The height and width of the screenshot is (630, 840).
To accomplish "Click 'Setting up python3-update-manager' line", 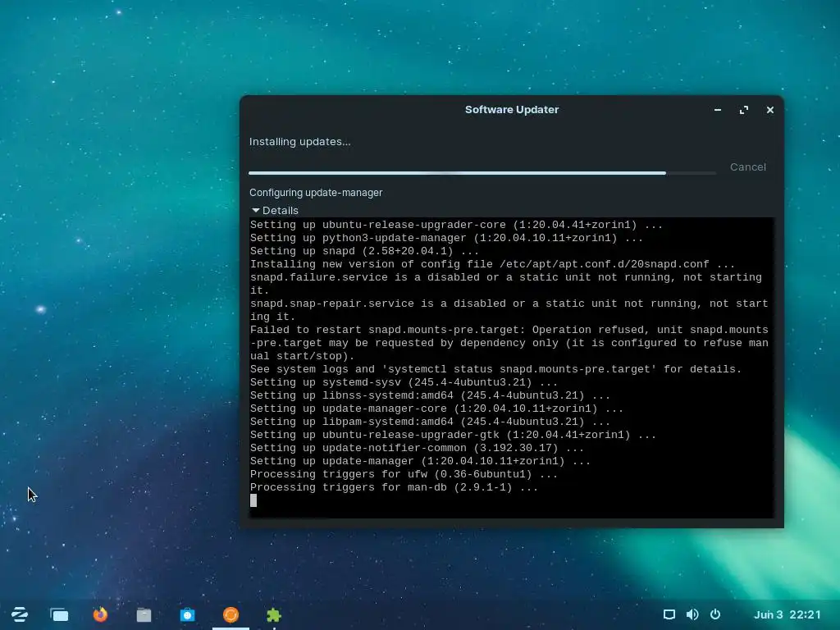I will tap(446, 238).
